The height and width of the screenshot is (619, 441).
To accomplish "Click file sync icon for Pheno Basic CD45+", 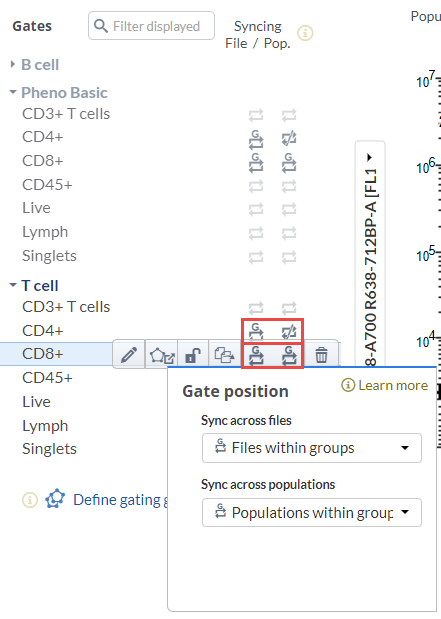I will (256, 186).
